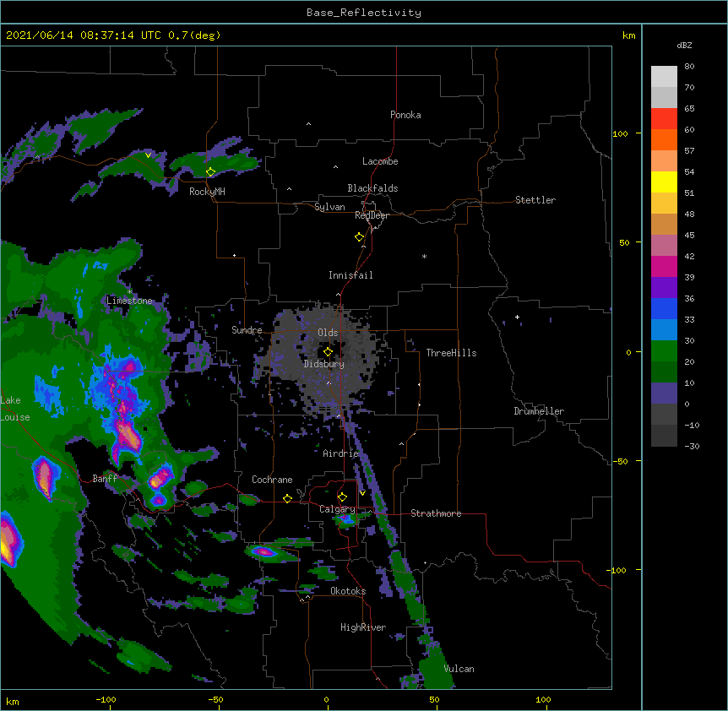Screen dimensions: 728x711
Task: Click the RockyMH label
Action: point(207,192)
